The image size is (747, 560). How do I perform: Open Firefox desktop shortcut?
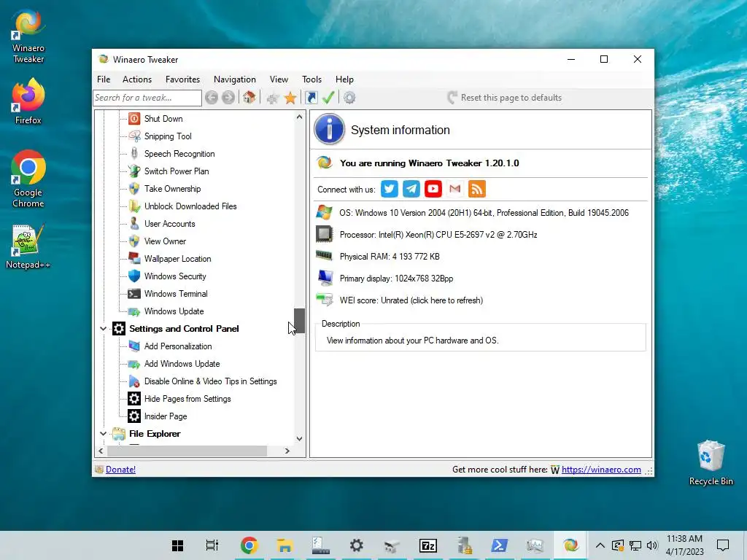click(x=28, y=102)
